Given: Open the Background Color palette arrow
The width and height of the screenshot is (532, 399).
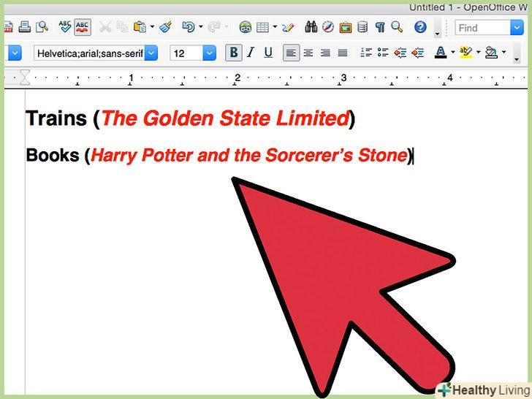Looking at the screenshot, I should point(503,52).
